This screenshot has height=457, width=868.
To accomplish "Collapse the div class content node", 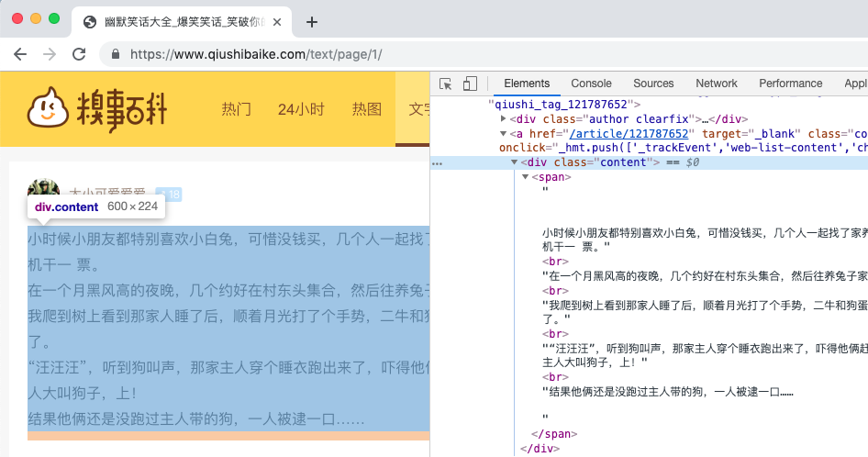I will (x=514, y=162).
